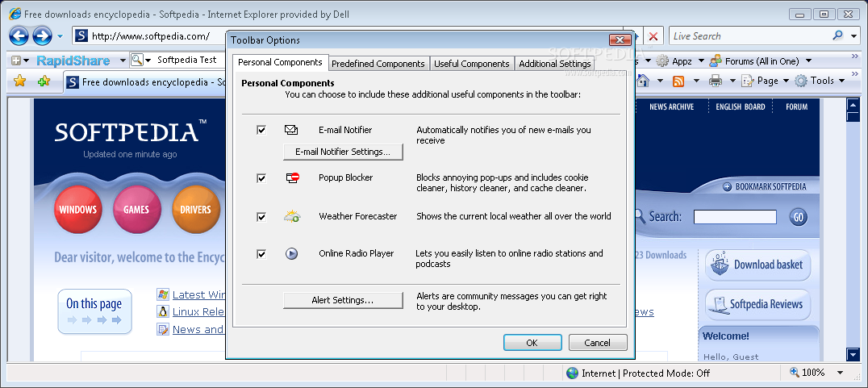868x388 pixels.
Task: Click the Softpedia page search field
Action: (735, 217)
